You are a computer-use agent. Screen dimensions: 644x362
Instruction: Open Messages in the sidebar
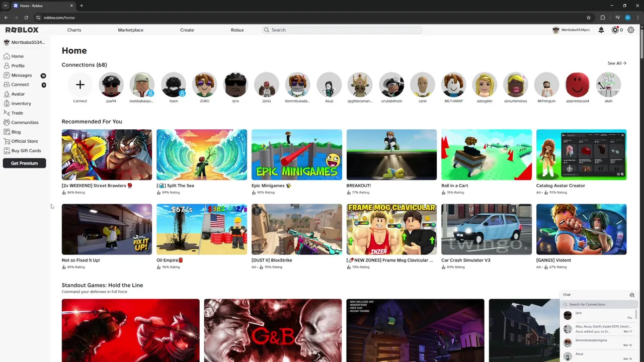tap(21, 75)
